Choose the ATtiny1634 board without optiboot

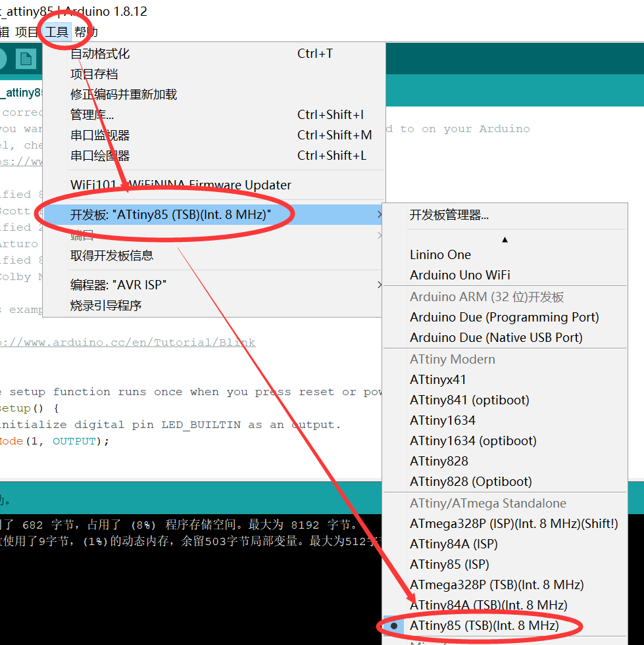coord(505,420)
